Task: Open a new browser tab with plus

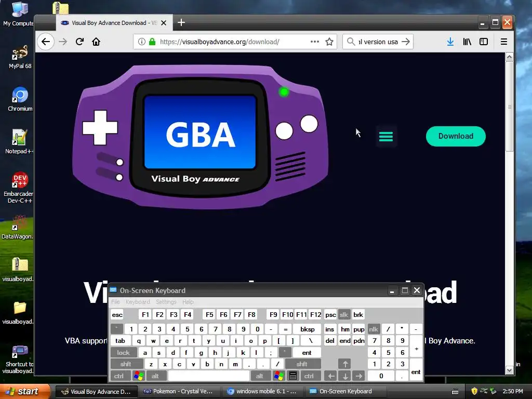Action: click(x=181, y=23)
